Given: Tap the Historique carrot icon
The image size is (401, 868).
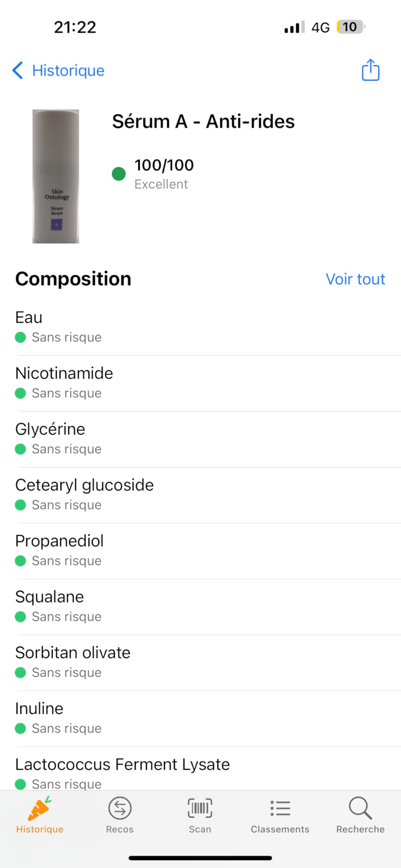Looking at the screenshot, I should (x=40, y=808).
